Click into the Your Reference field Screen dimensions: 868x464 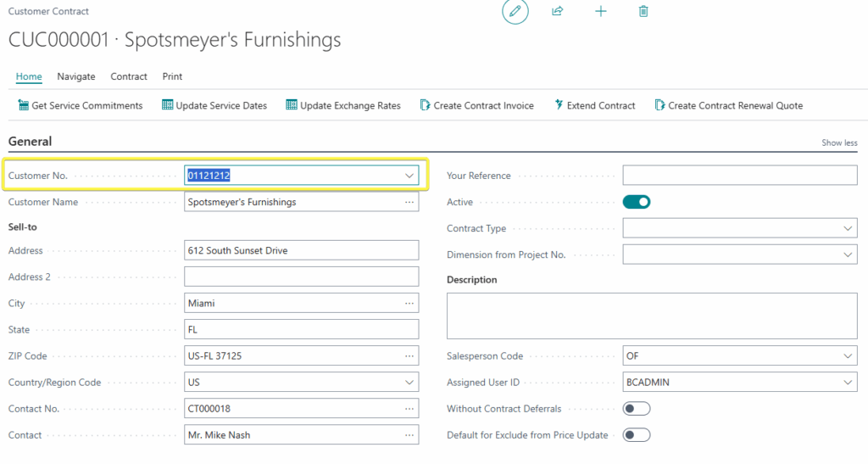739,176
